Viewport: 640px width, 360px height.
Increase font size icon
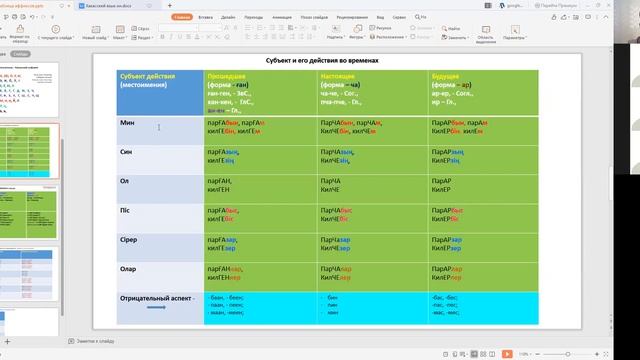[227, 28]
